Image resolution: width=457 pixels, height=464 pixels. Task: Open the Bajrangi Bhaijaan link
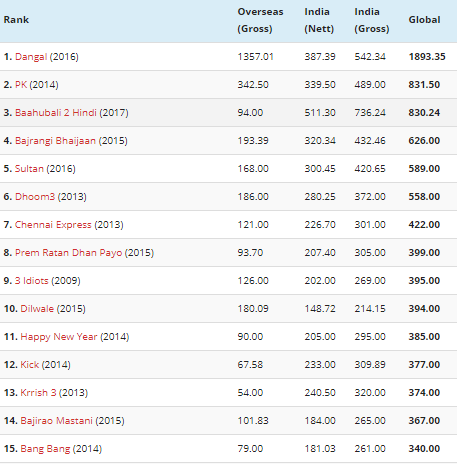(x=55, y=141)
